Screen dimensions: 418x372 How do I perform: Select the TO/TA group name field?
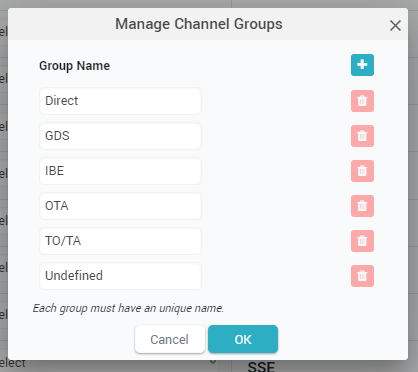point(120,241)
